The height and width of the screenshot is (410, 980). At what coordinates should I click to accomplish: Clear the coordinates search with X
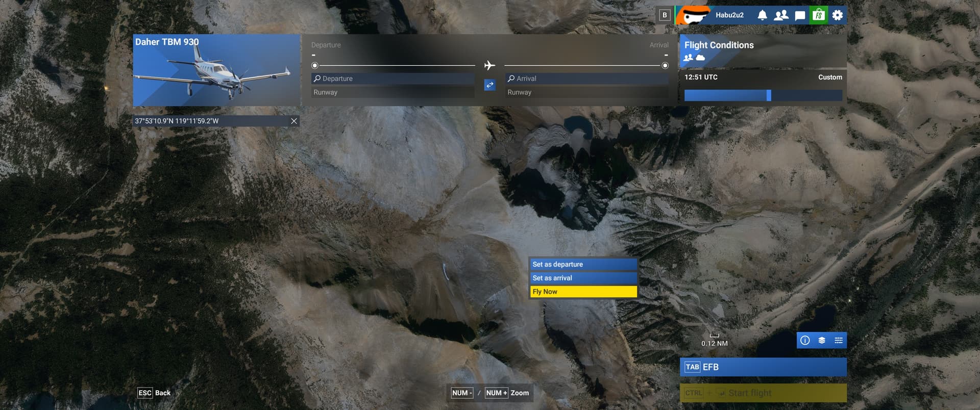[294, 121]
